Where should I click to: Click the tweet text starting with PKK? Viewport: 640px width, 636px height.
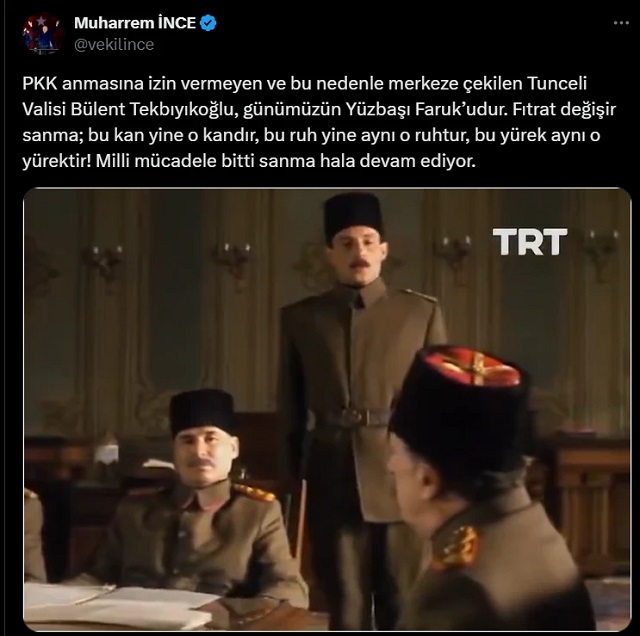(319, 122)
